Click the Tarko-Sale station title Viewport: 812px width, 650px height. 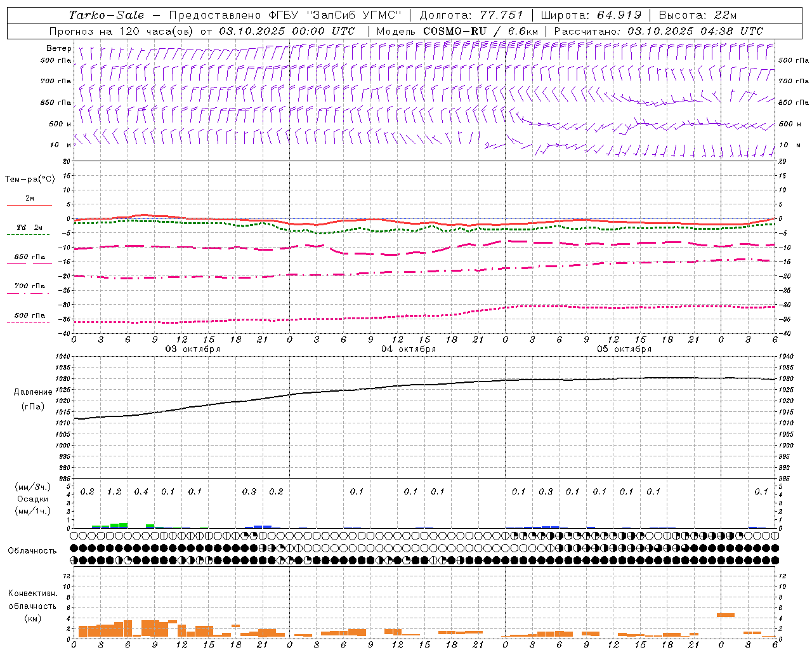click(x=106, y=15)
